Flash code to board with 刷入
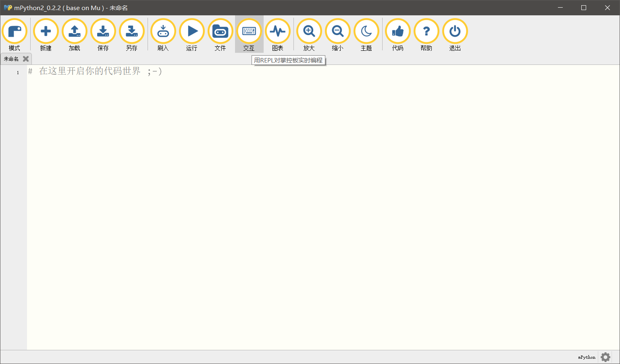 [163, 35]
